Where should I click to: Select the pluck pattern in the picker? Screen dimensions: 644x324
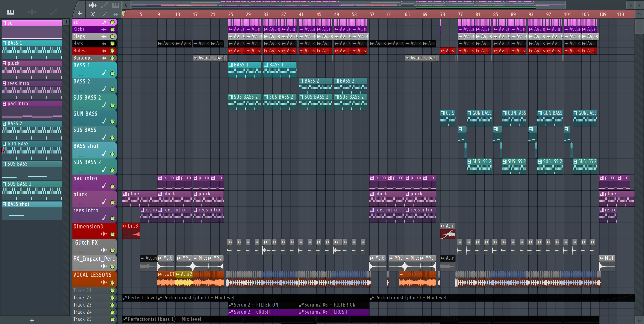click(x=32, y=70)
